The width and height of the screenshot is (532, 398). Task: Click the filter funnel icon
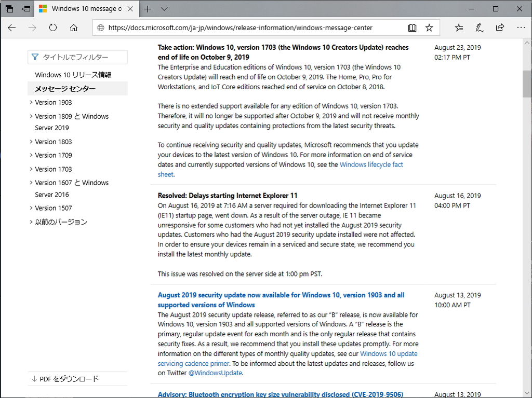[x=35, y=57]
